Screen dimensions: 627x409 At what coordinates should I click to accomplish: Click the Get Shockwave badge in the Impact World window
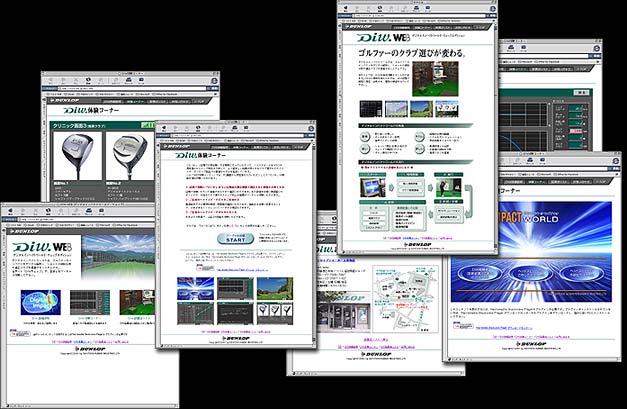click(x=463, y=325)
